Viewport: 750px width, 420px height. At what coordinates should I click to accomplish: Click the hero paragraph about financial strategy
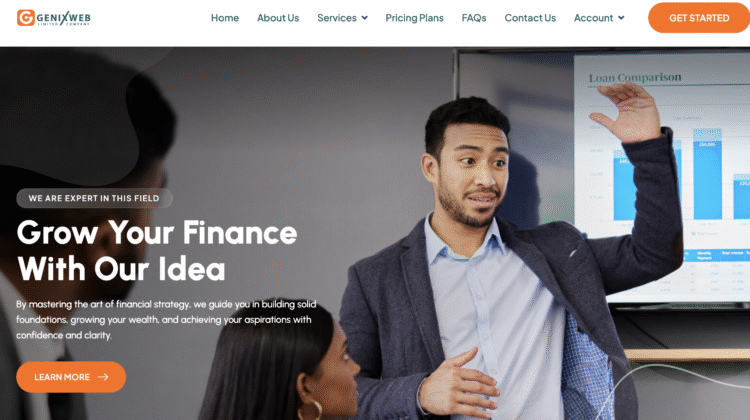166,320
